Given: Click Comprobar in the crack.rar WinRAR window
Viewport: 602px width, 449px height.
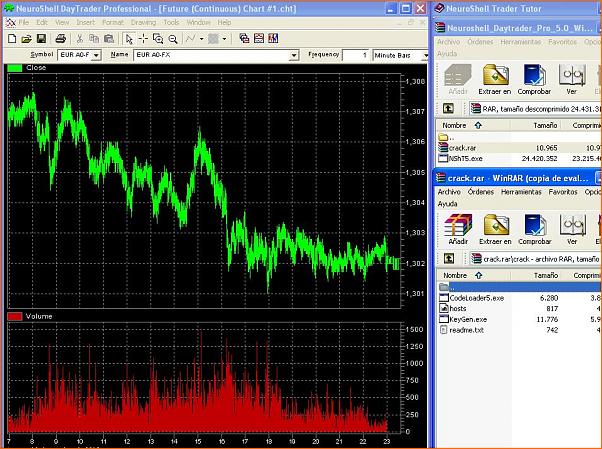Looking at the screenshot, I should [534, 229].
